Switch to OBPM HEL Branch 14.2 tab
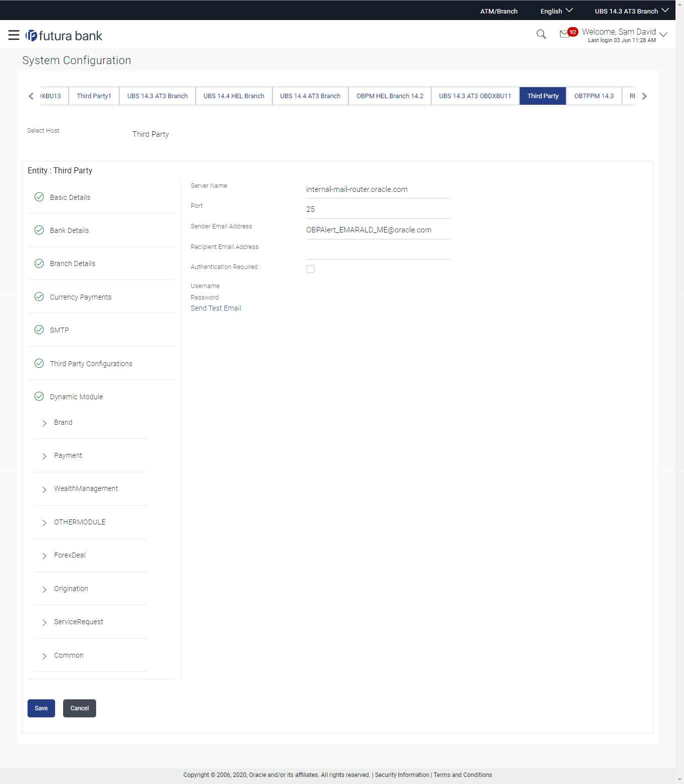 click(390, 96)
